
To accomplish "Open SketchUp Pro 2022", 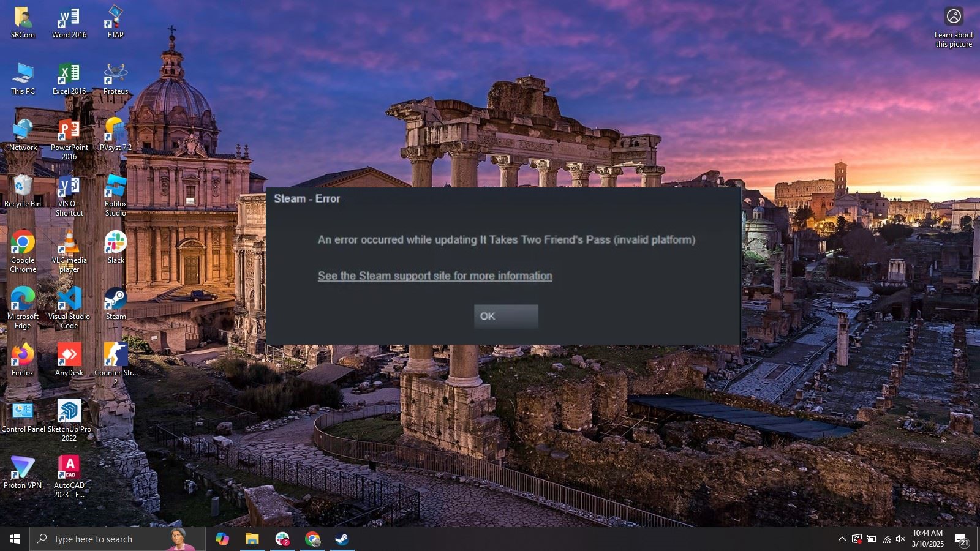I will click(69, 409).
